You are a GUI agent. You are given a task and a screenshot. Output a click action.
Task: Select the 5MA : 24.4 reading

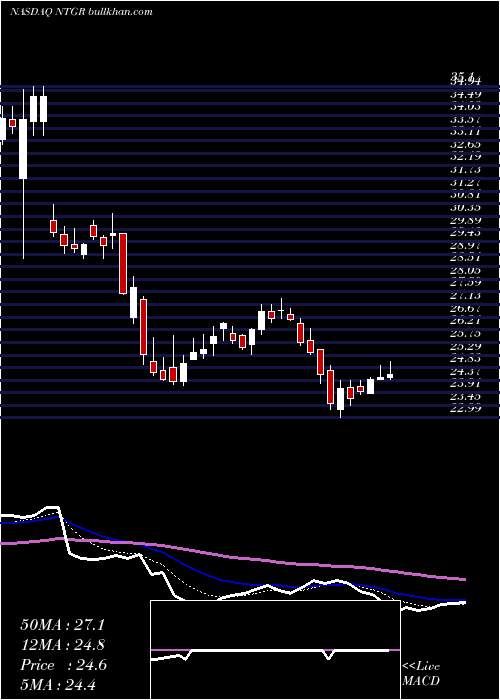[x=59, y=684]
